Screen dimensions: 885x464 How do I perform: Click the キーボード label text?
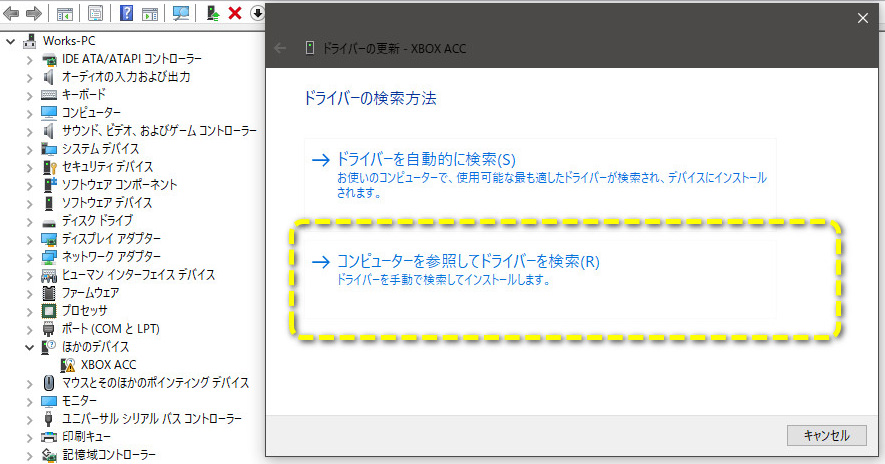click(84, 94)
